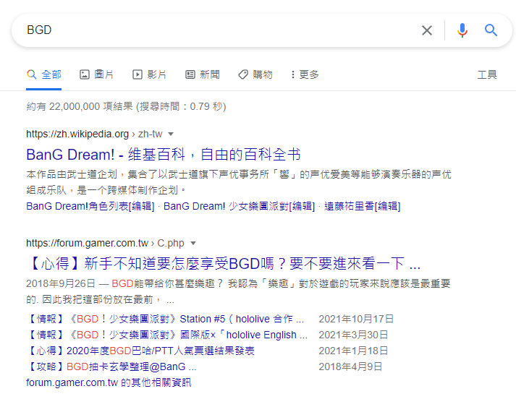Click the https://zh.wikipedia.org URL text
The image size is (516, 420).
[77, 134]
